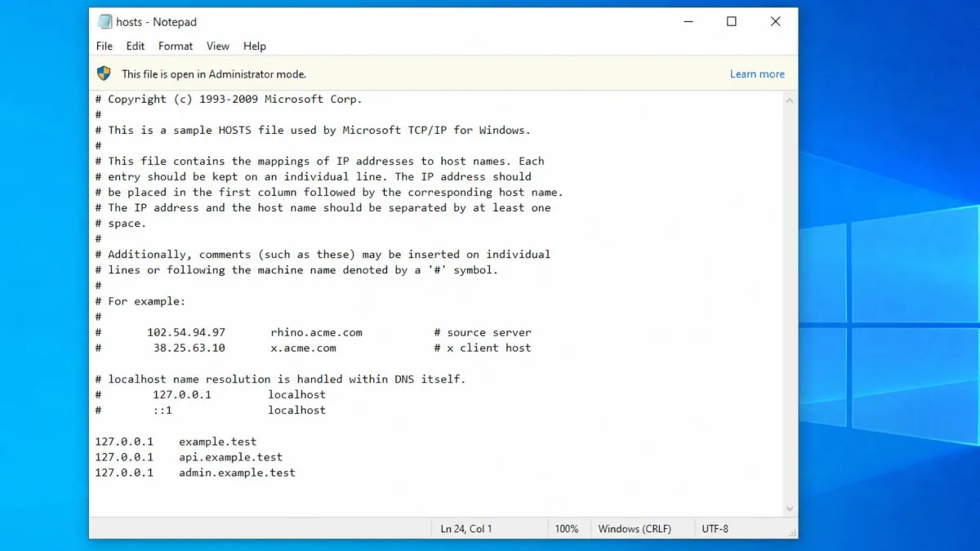Screen dimensions: 980x551
Task: Click the 'localhost name resolution' line
Action: (280, 380)
